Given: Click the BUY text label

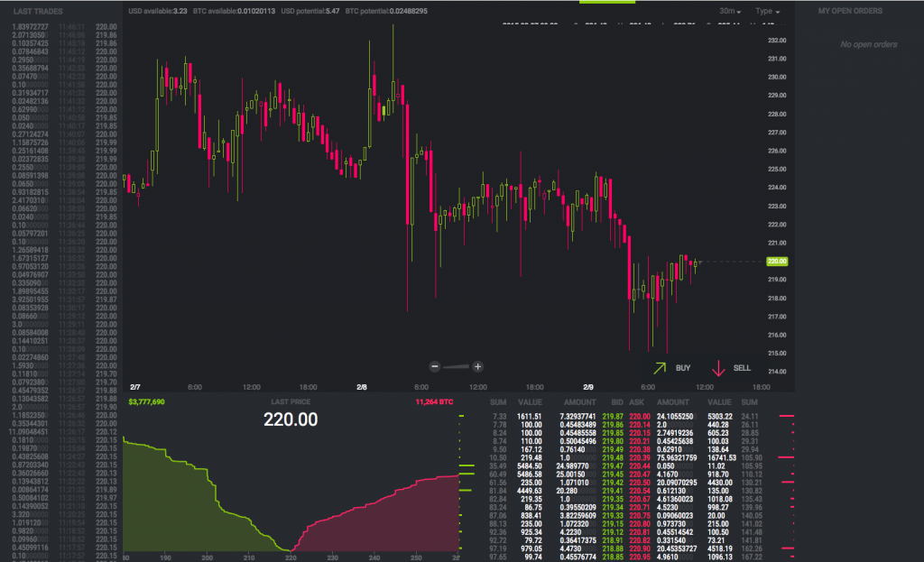Looking at the screenshot, I should 683,369.
